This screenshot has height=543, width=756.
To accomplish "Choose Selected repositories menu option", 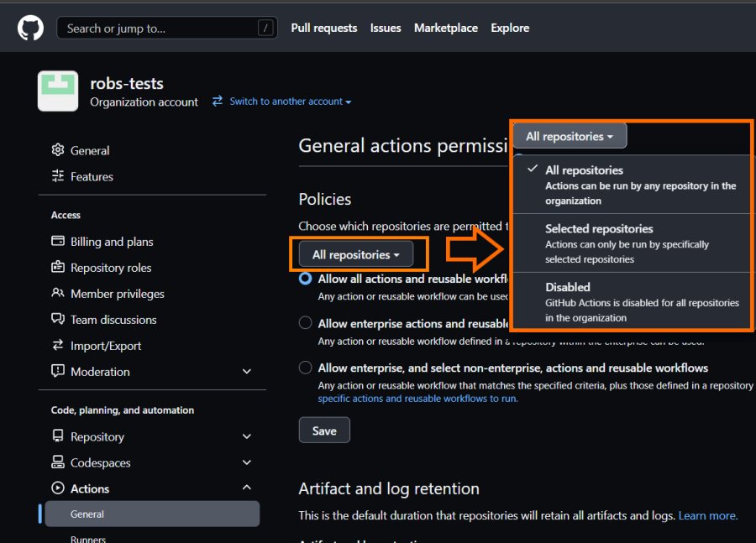I will point(633,243).
